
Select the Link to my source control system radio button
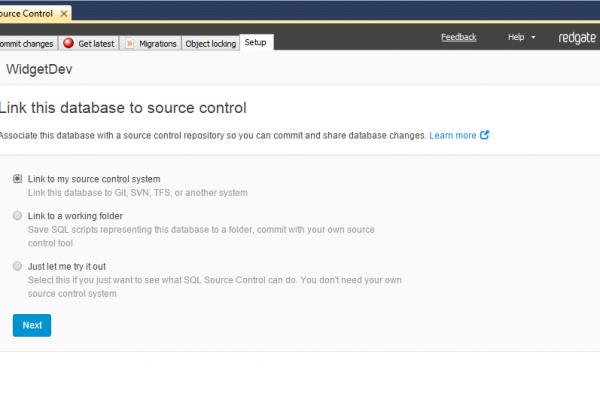click(x=17, y=179)
